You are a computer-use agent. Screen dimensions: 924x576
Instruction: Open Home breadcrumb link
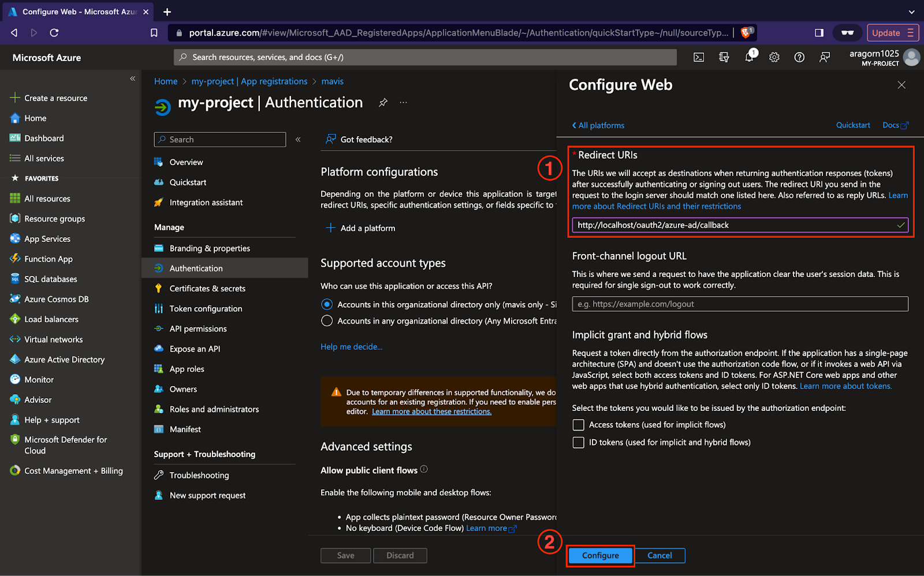[166, 81]
